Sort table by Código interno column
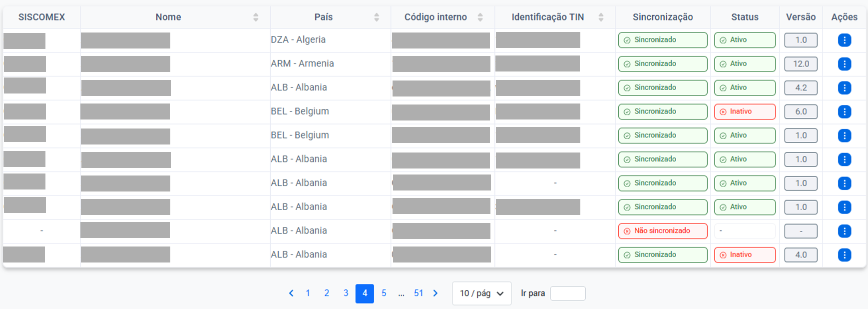The image size is (868, 309). (x=480, y=17)
